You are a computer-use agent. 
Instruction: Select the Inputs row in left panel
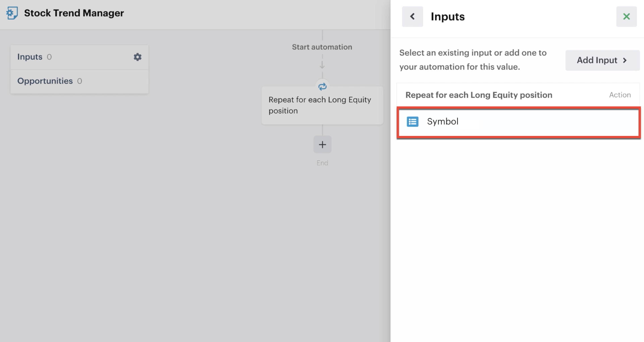(80, 57)
